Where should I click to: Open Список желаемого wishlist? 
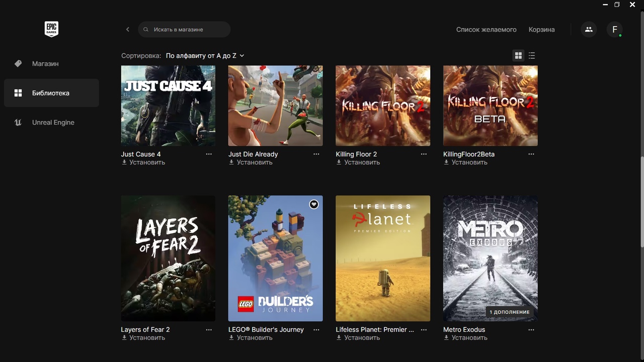(486, 30)
